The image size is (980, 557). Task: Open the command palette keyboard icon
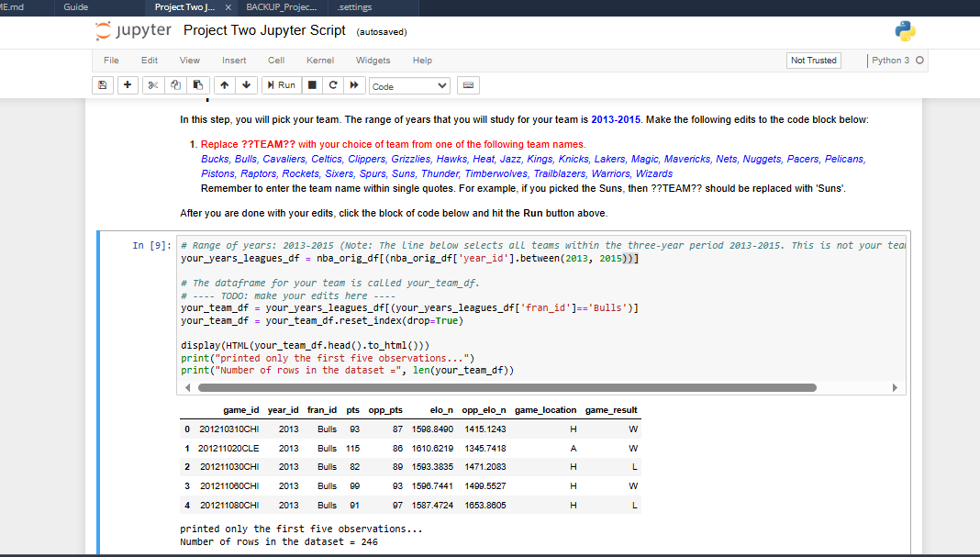point(468,85)
